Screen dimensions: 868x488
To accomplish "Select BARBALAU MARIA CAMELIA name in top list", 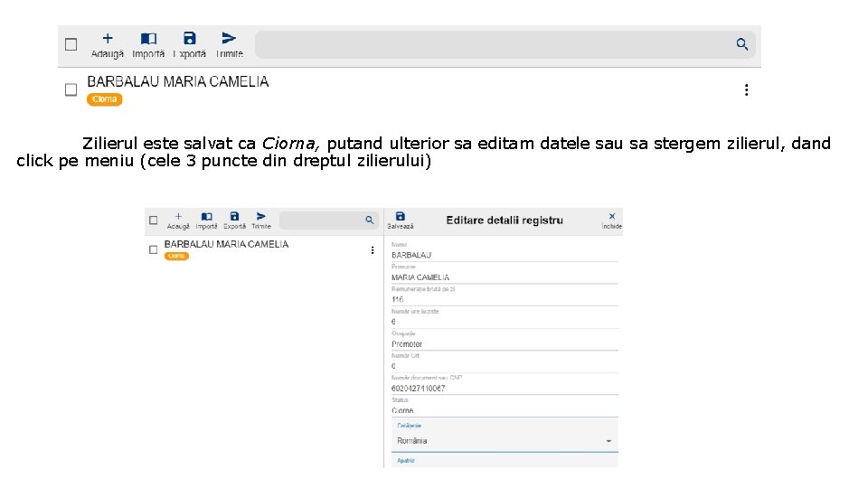I will pos(178,82).
